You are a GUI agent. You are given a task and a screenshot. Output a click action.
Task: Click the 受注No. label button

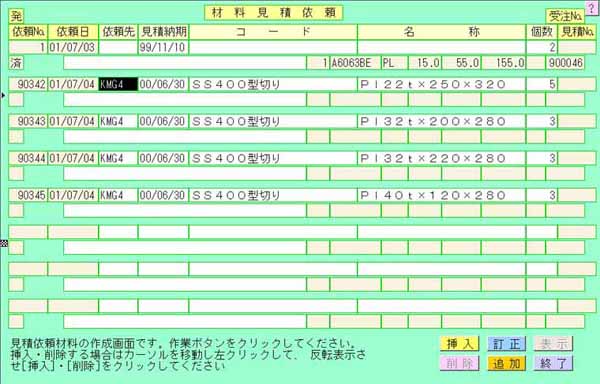click(x=565, y=16)
